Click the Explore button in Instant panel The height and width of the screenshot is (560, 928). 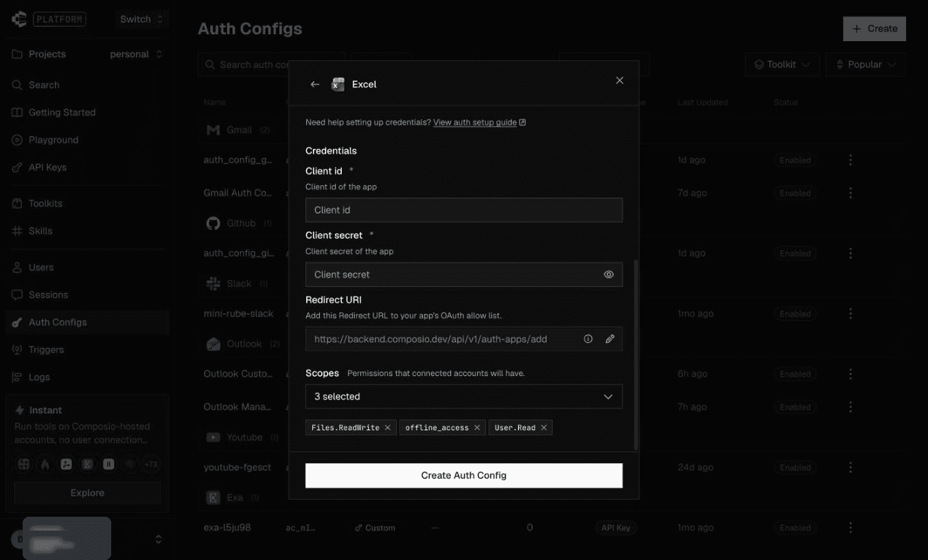pyautogui.click(x=88, y=493)
